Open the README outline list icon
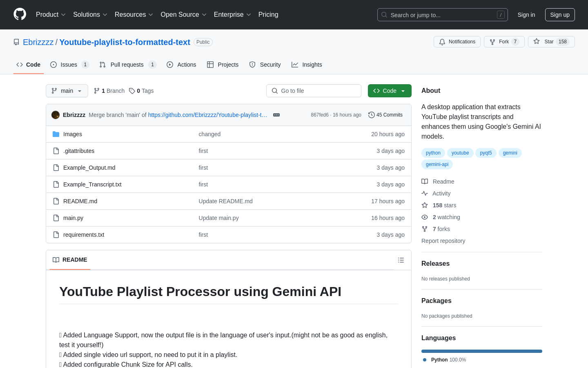 [401, 260]
